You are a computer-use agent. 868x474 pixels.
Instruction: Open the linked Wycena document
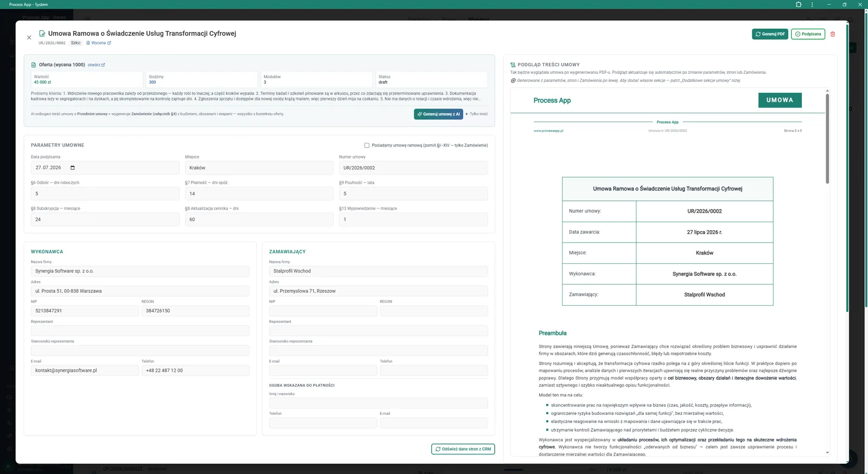click(x=99, y=43)
